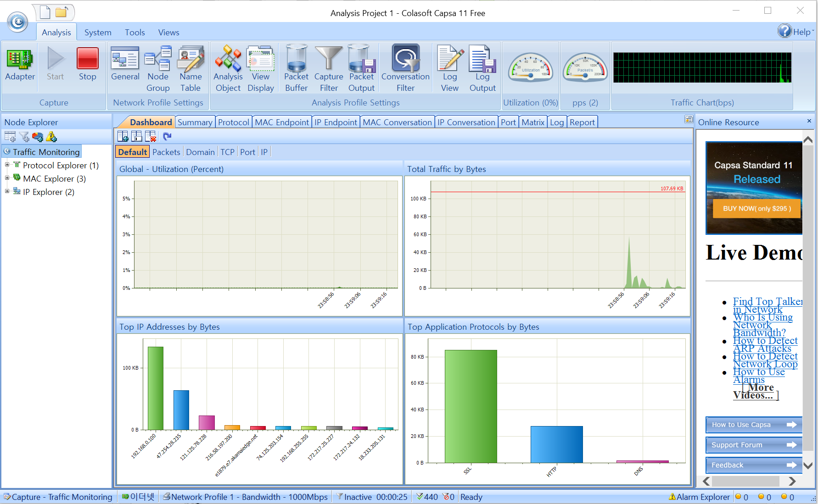Select the Domain dashboard sub-tab
818x504 pixels.
(x=200, y=152)
